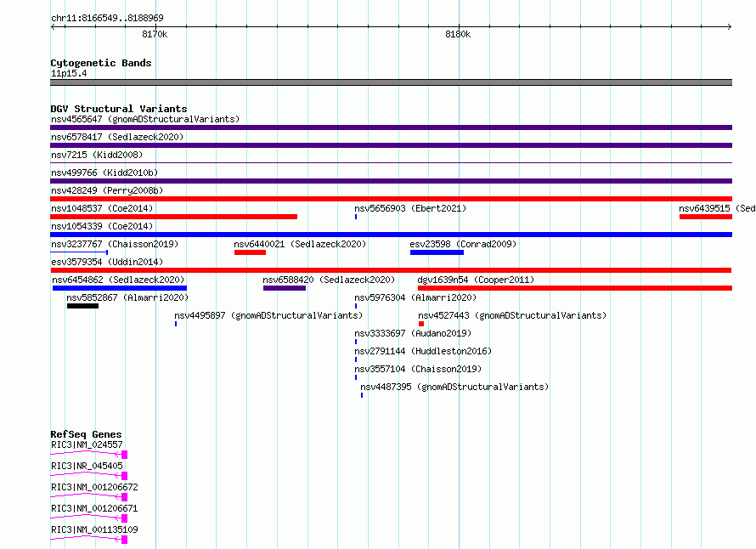Open esv23598 Conrad2009 label

(463, 244)
